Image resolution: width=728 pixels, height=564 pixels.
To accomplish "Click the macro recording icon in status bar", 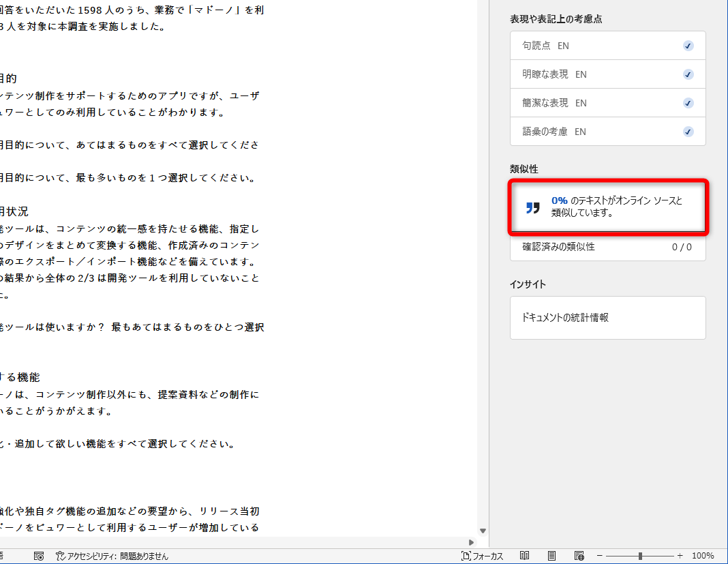I will click(x=39, y=556).
